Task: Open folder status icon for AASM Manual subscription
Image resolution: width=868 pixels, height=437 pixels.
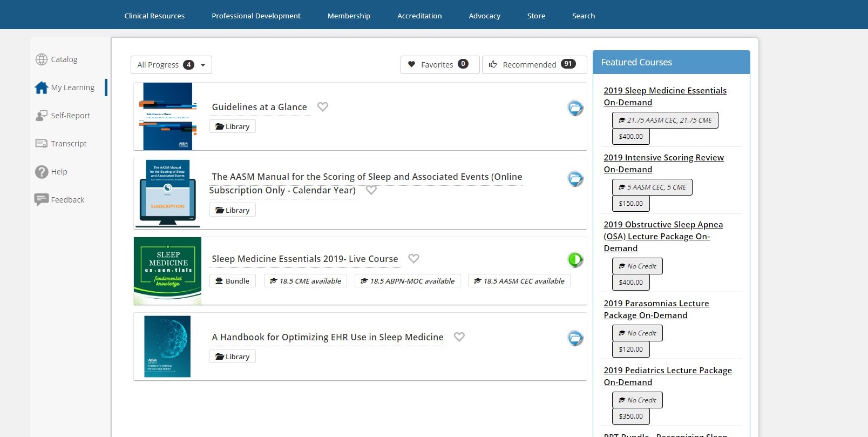Action: pos(575,179)
